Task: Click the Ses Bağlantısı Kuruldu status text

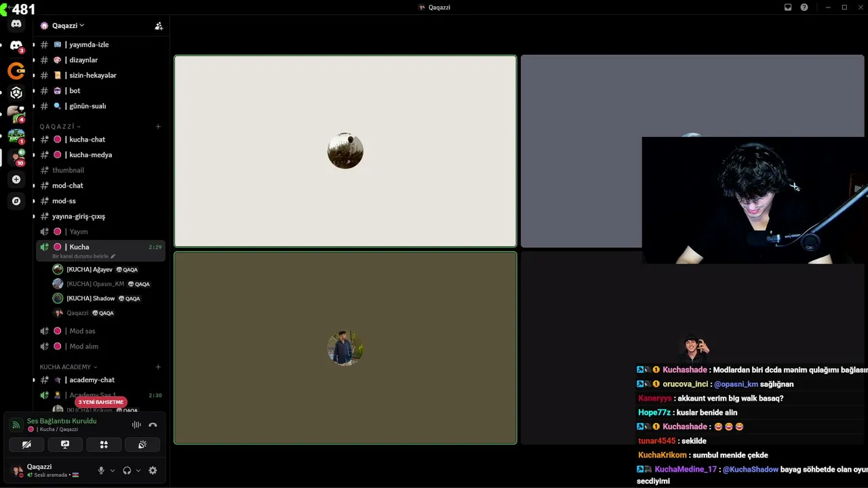Action: 62,421
